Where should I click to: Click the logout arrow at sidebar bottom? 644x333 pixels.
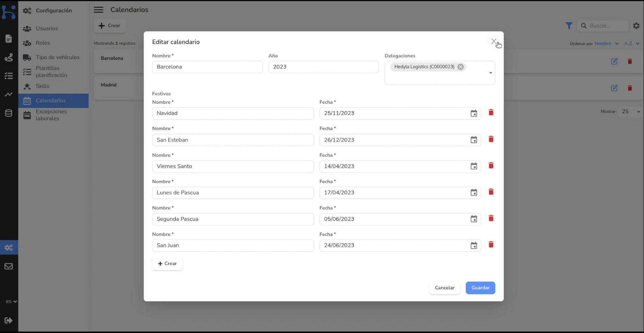pyautogui.click(x=8, y=320)
